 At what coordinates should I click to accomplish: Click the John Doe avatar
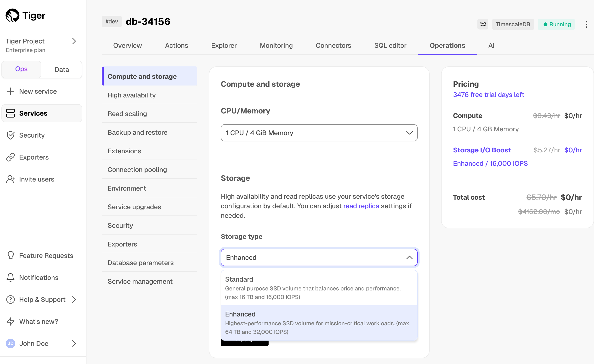[10, 343]
